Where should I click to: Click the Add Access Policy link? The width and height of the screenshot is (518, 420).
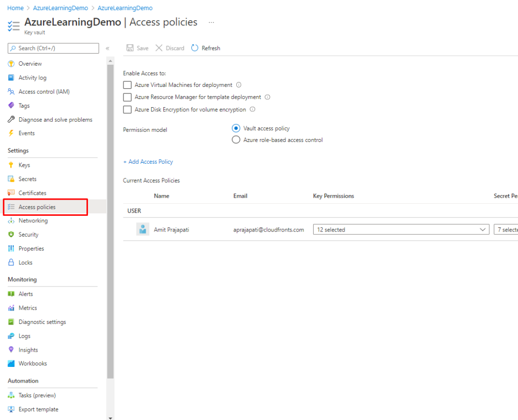(x=148, y=162)
